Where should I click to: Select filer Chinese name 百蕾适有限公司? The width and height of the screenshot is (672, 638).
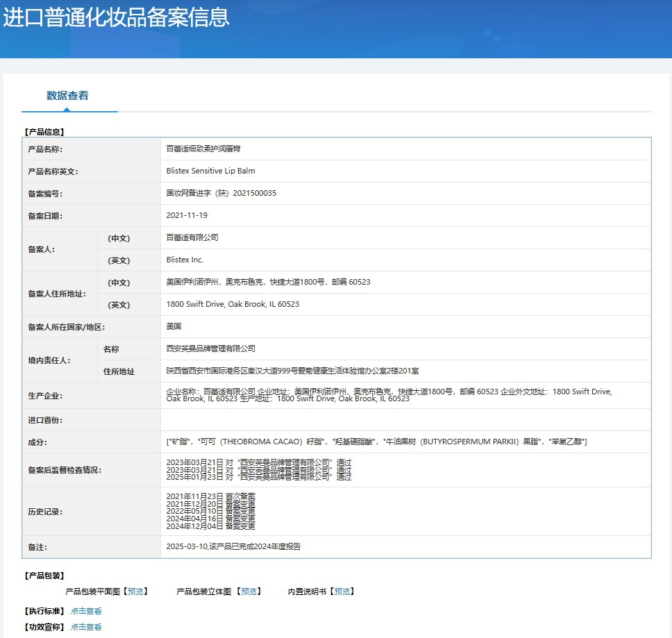192,237
